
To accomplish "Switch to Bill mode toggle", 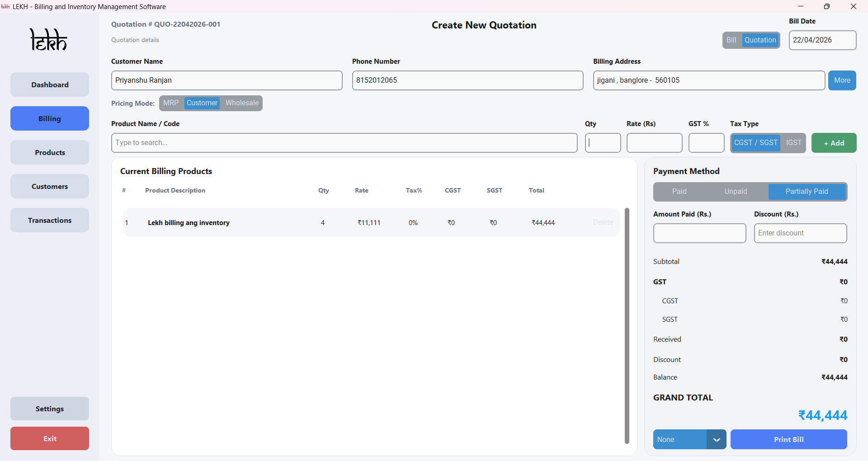I will tap(731, 40).
